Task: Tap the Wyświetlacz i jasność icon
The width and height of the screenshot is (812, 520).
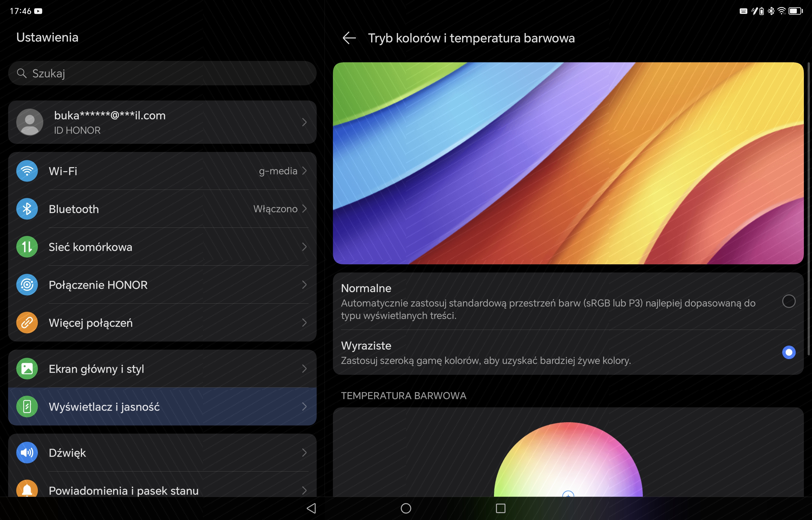Action: pos(27,407)
